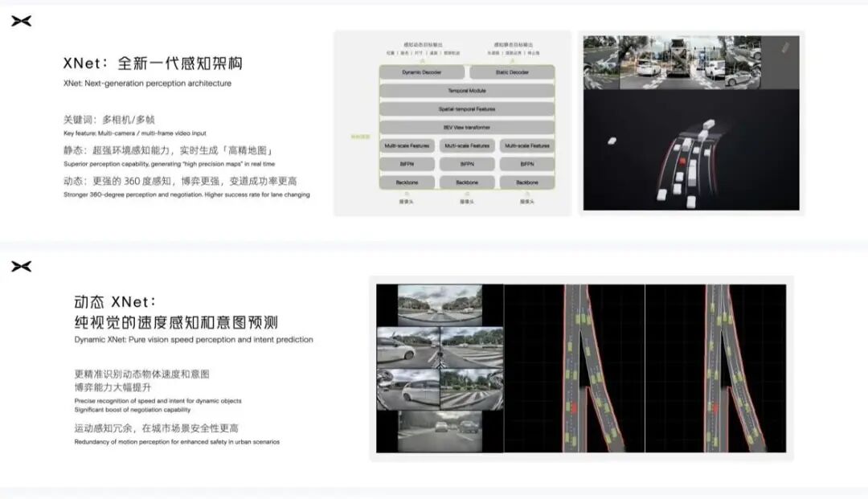Click the red ego vehicle in the 3D rendering
Screen dimensions: 868x499
click(682, 161)
